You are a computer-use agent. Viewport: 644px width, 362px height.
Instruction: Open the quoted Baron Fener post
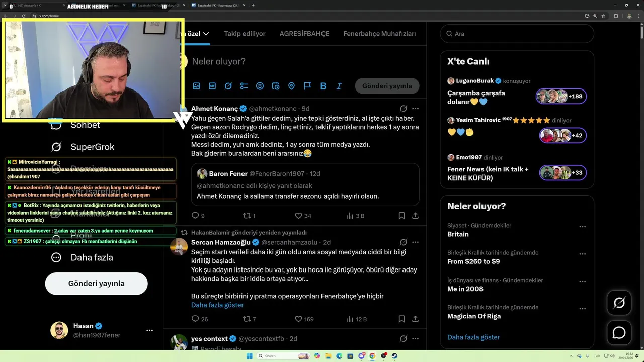(x=305, y=185)
